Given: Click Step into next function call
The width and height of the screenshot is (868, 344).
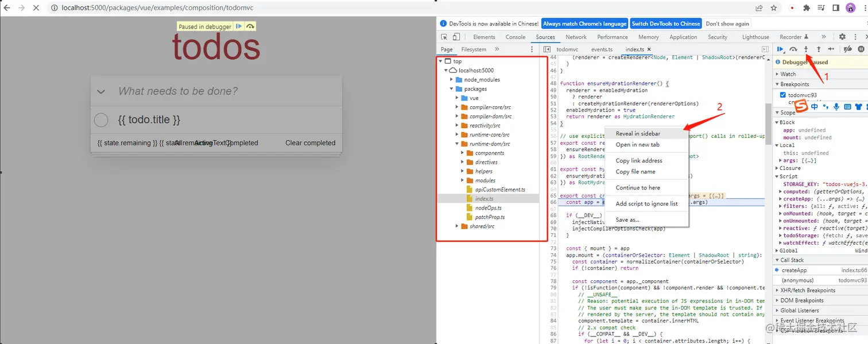Looking at the screenshot, I should (806, 49).
